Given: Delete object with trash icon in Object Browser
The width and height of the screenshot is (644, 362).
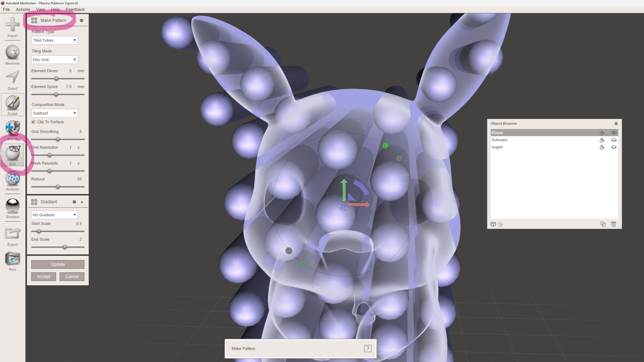Looking at the screenshot, I should pyautogui.click(x=613, y=224).
